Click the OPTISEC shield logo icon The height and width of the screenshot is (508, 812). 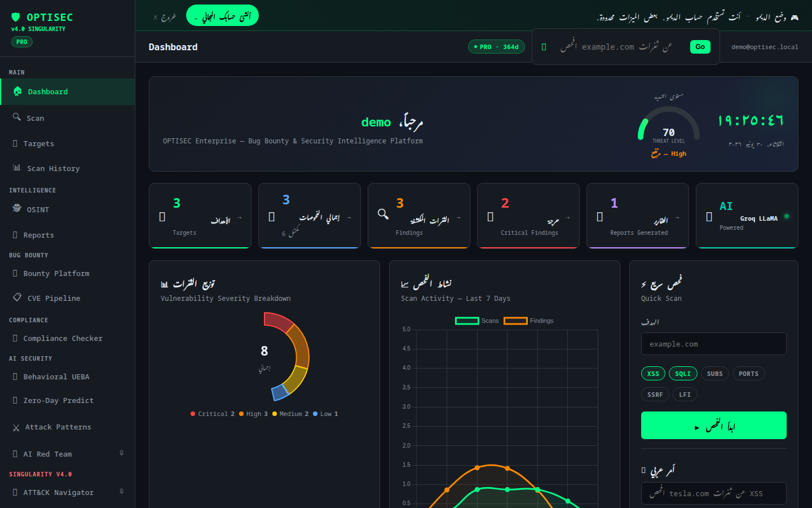(16, 17)
